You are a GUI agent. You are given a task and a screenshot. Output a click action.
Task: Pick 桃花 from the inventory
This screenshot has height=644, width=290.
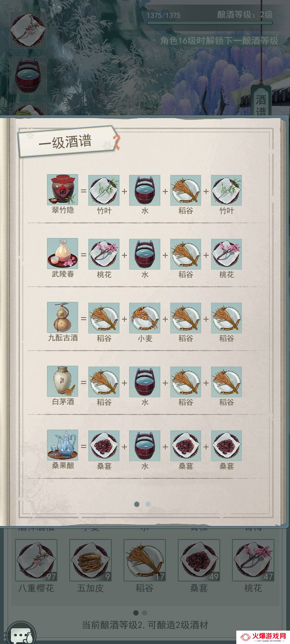pyautogui.click(x=253, y=561)
